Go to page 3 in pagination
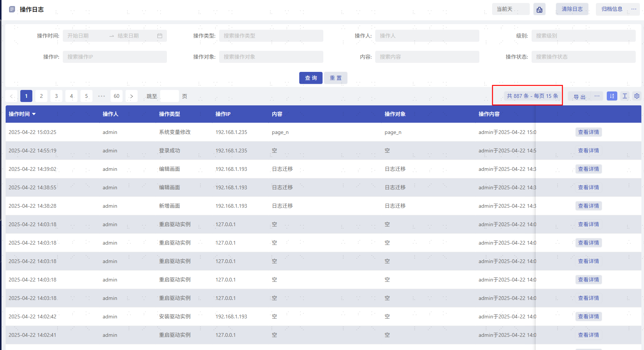The height and width of the screenshot is (350, 644). (56, 96)
